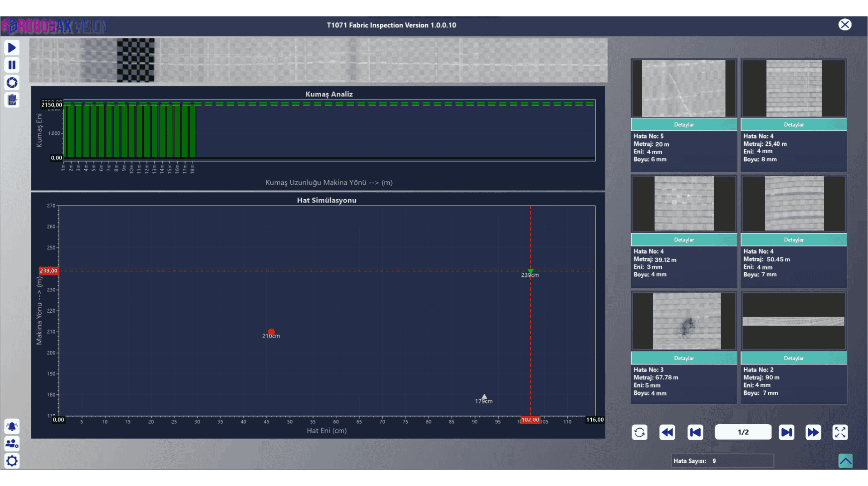The image size is (868, 486).
Task: Open Detaylar for defect at 90 m
Action: click(x=794, y=358)
